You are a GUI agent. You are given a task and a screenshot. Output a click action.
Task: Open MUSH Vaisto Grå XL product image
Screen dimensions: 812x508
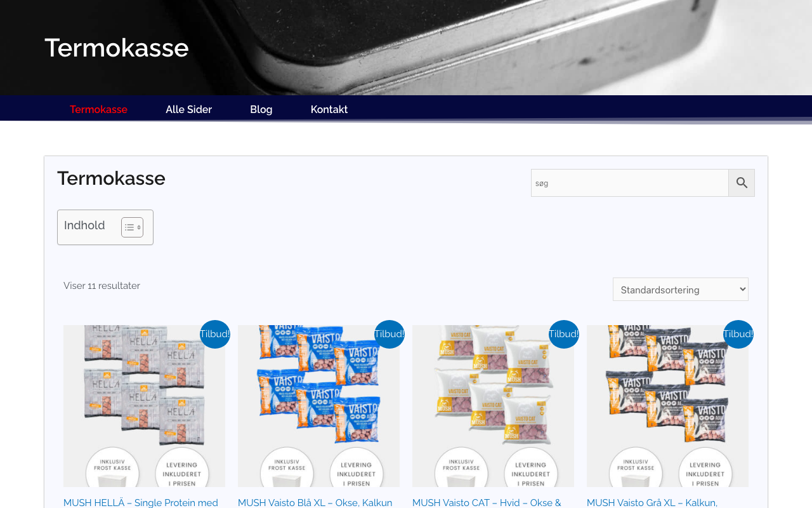pos(667,406)
